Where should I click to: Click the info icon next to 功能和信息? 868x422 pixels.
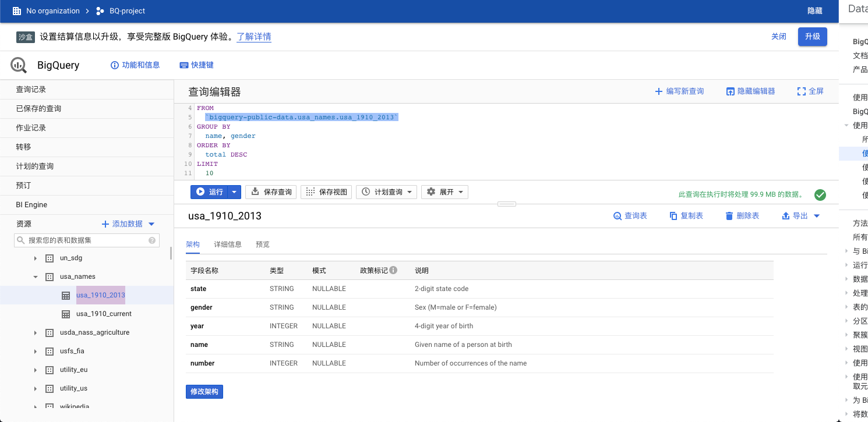(115, 65)
